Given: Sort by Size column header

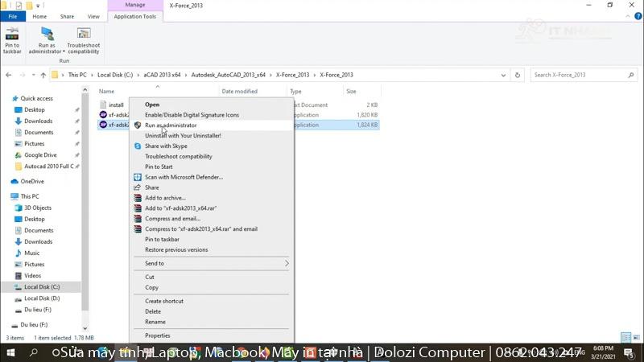Looking at the screenshot, I should pos(351,91).
